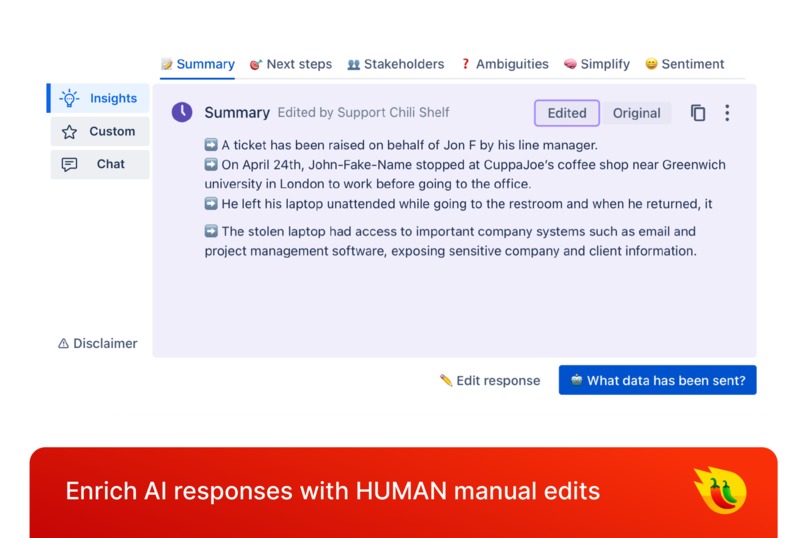Image resolution: width=806 pixels, height=538 pixels.
Task: Click the pencil icon beside Edit response
Action: coord(446,380)
